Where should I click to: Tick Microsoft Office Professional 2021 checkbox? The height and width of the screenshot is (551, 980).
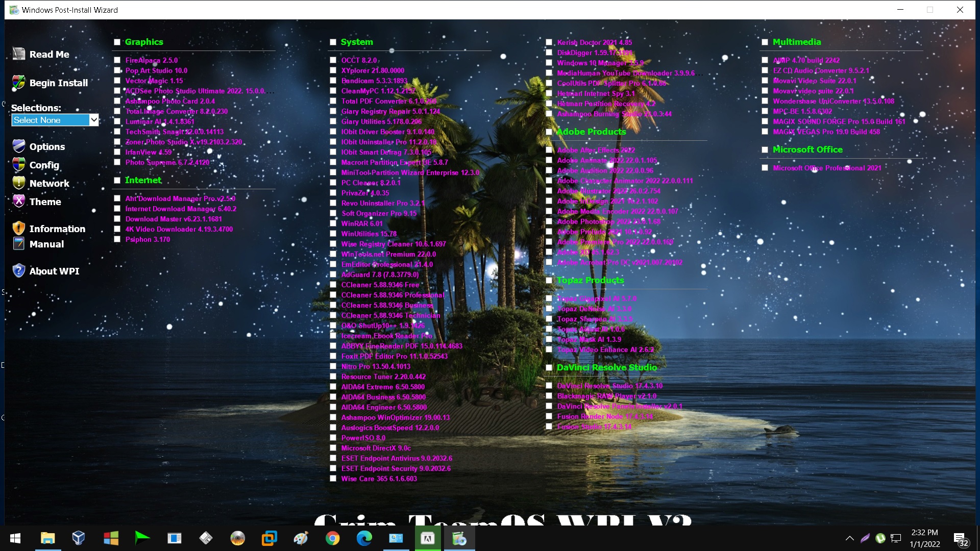pyautogui.click(x=765, y=168)
